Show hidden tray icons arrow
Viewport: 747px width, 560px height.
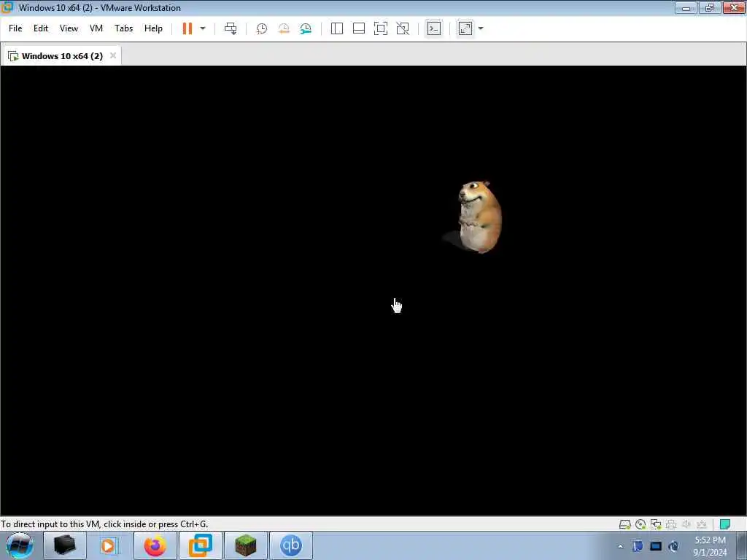point(620,546)
